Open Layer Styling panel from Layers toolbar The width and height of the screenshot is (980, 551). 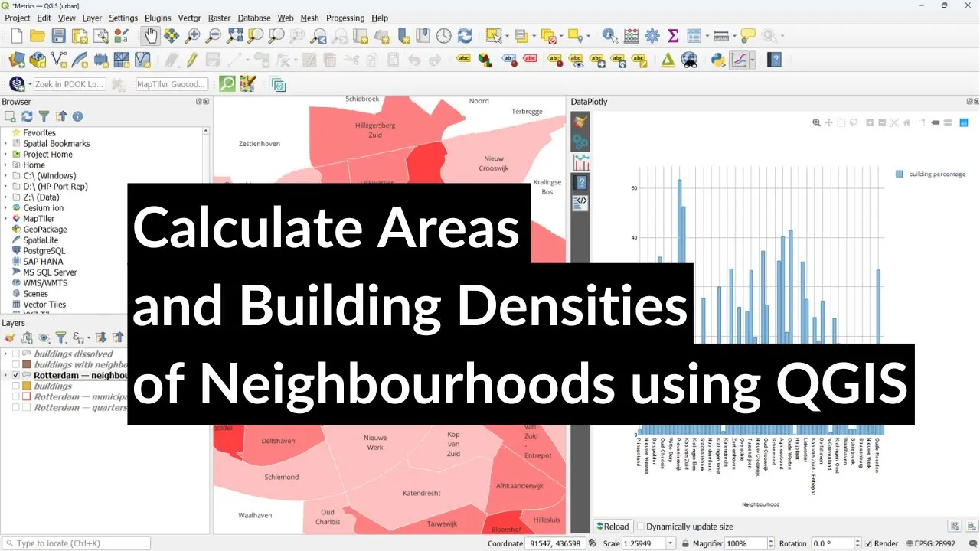pyautogui.click(x=10, y=337)
